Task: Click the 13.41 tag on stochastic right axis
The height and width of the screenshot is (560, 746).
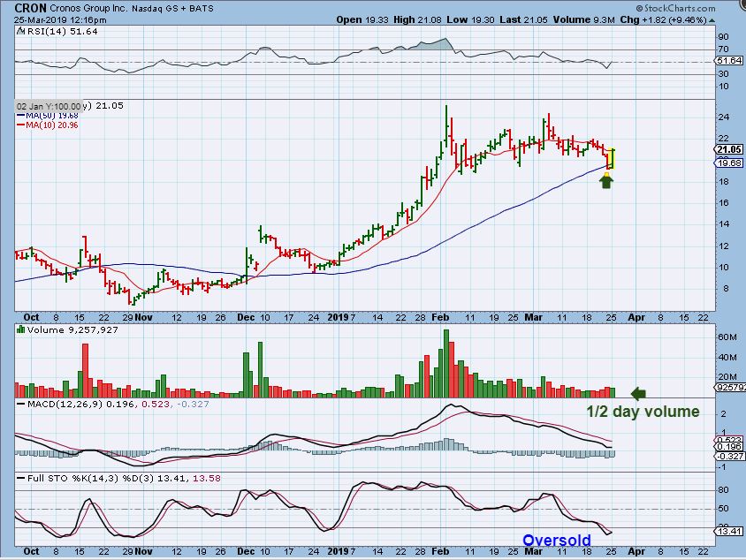Action: click(729, 531)
